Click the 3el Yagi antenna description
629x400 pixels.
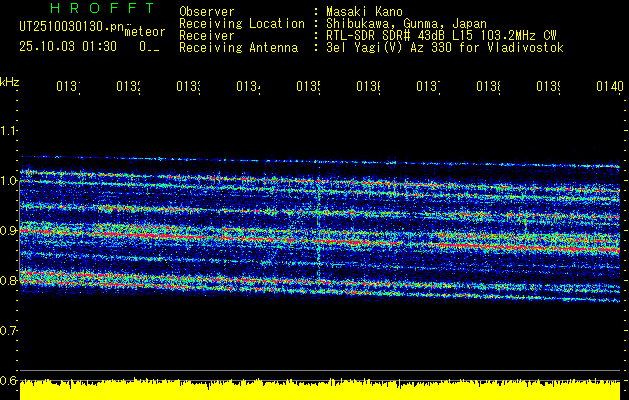[444, 47]
